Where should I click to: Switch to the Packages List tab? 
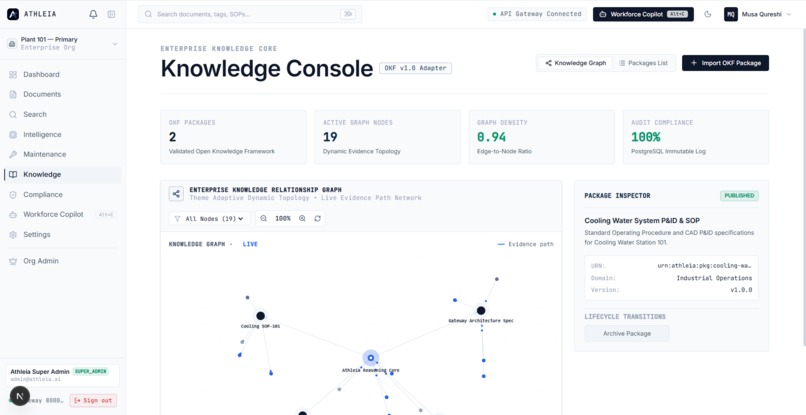tap(643, 63)
